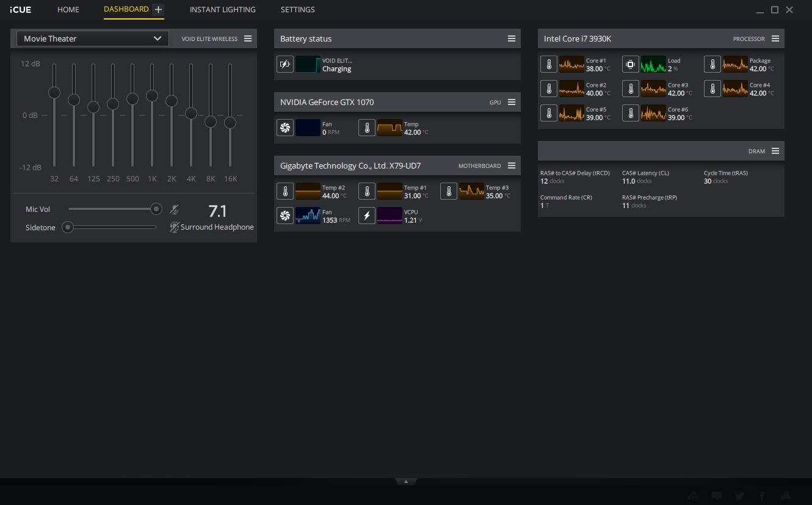
Task: Click the Cycle Time (tRAS) value
Action: pos(716,181)
